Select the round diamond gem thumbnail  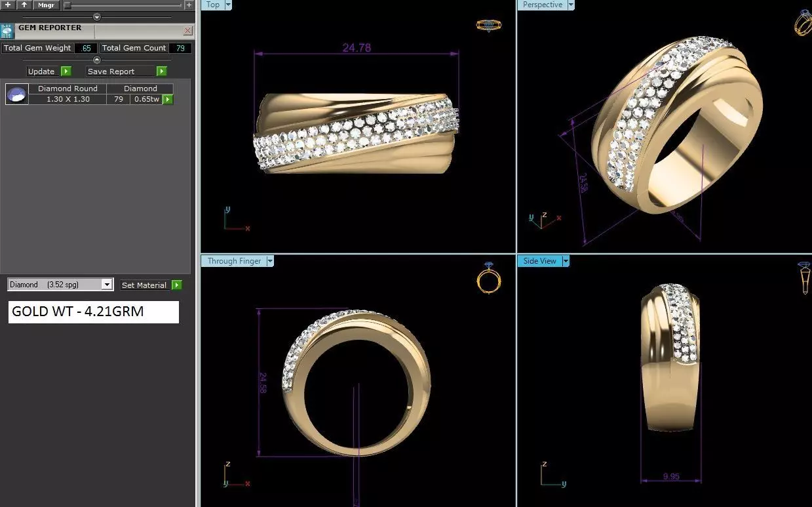(17, 94)
